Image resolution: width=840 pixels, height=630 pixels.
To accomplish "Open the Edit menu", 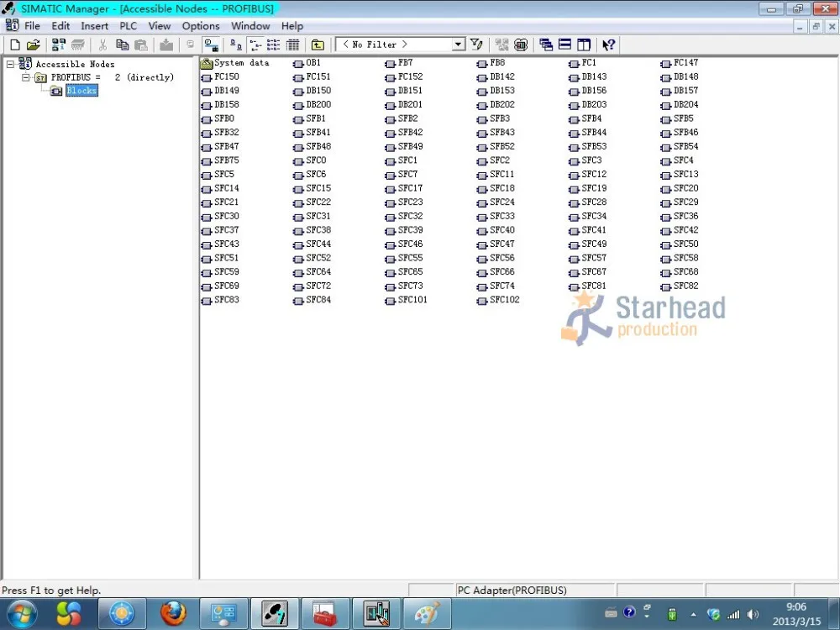I will [x=60, y=26].
